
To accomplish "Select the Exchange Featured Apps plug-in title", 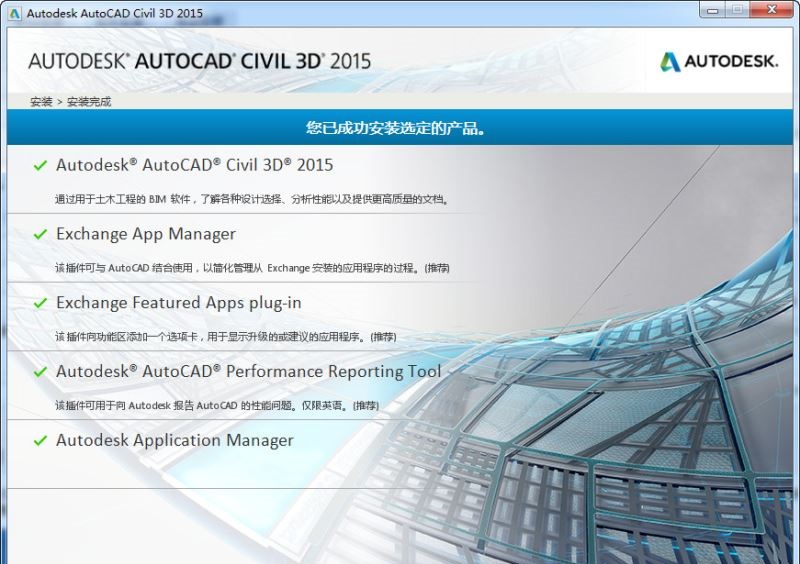I will pyautogui.click(x=179, y=303).
